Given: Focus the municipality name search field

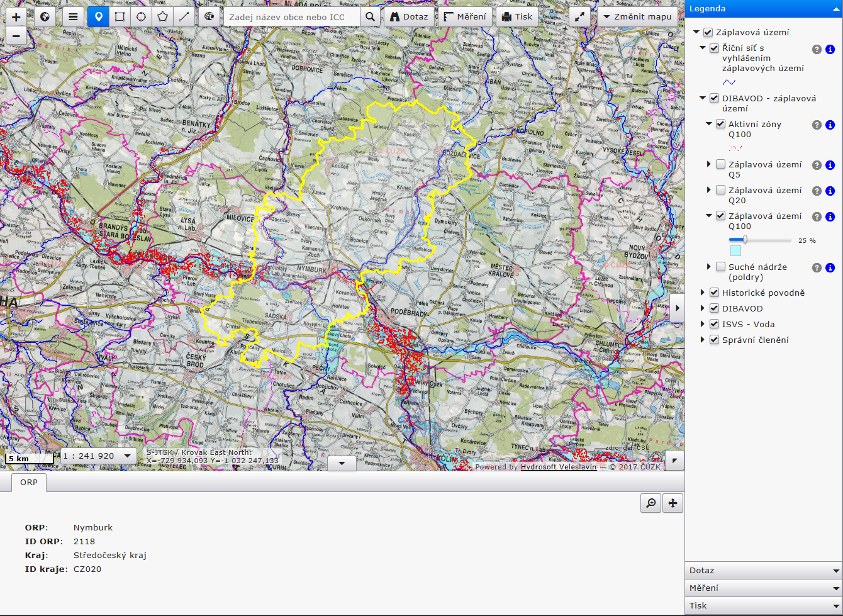Looking at the screenshot, I should coord(292,17).
